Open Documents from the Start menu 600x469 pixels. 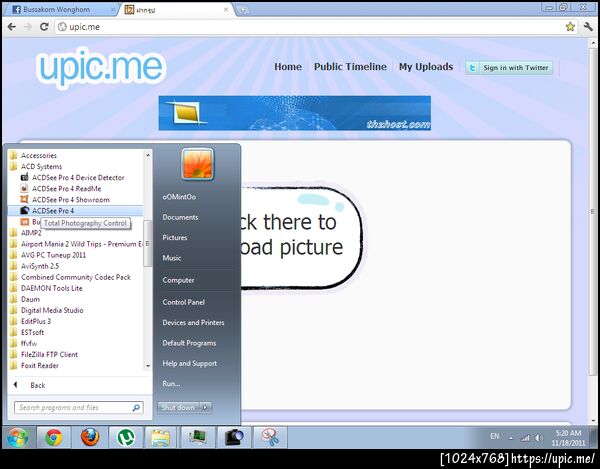(x=180, y=217)
